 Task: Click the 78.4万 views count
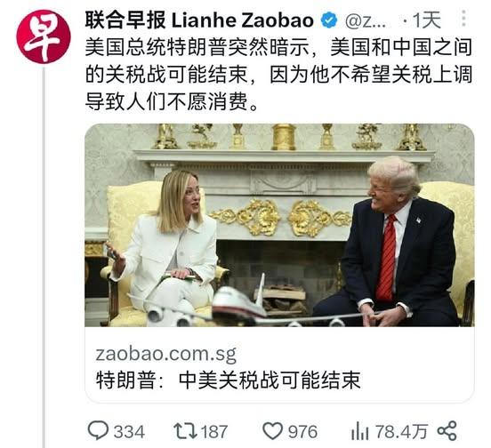(x=401, y=432)
